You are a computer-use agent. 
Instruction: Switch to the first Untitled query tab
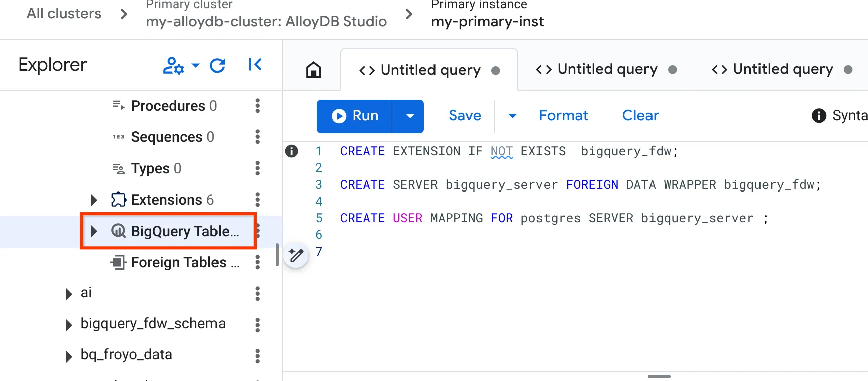(x=429, y=70)
